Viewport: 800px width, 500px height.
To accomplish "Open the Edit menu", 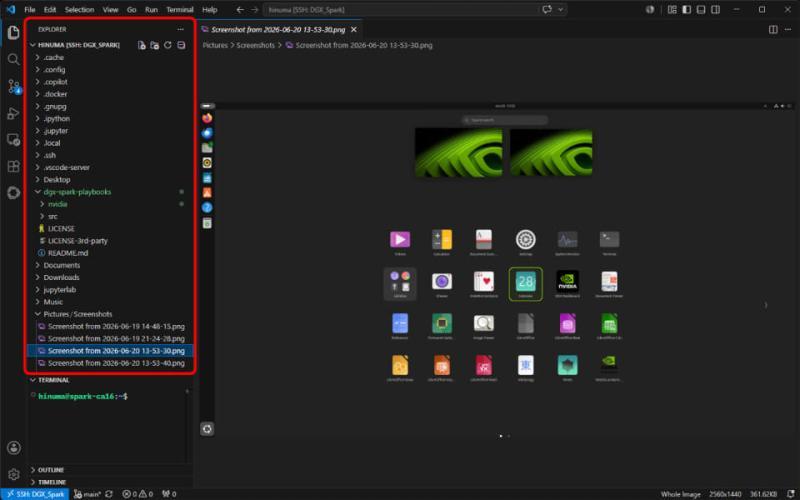I will (49, 10).
